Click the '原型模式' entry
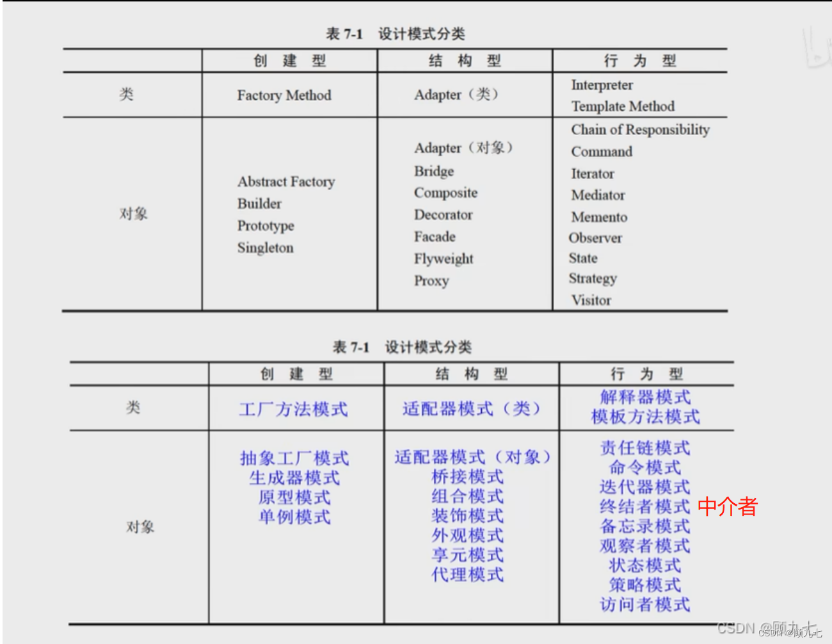 [x=294, y=497]
